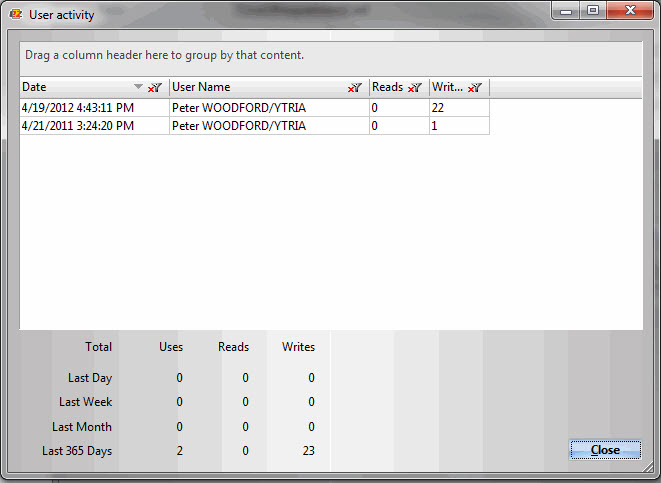Screen dimensions: 661x483
Task: Select the 4/19/2012 4:43:11 PM date cell
Action: pyautogui.click(x=94, y=108)
